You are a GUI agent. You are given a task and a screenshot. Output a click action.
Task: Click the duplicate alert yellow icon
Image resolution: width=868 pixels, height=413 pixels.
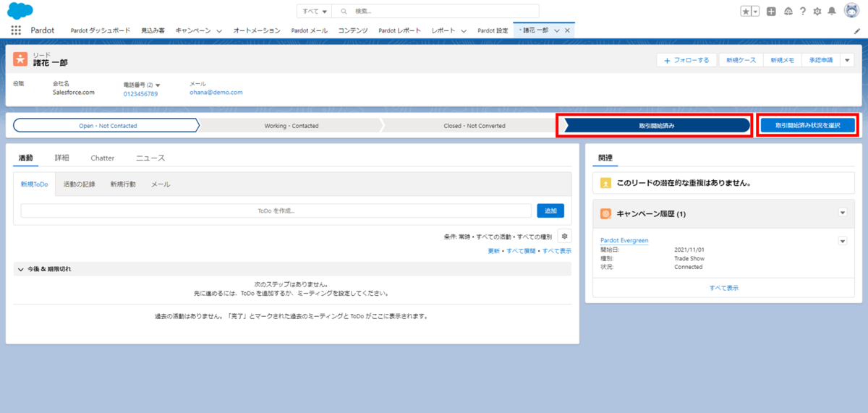pyautogui.click(x=605, y=184)
